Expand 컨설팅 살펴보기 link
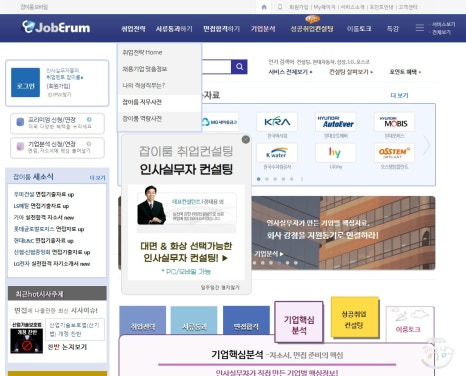The height and width of the screenshot is (376, 466). pyautogui.click(x=351, y=72)
